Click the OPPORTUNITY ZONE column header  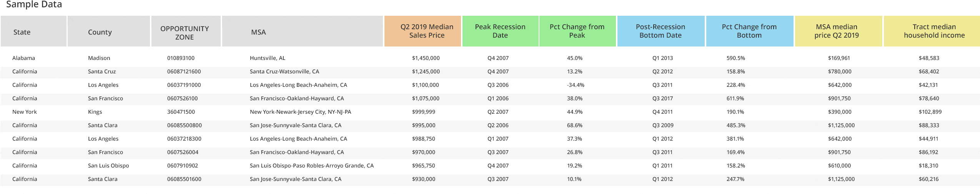pos(185,33)
